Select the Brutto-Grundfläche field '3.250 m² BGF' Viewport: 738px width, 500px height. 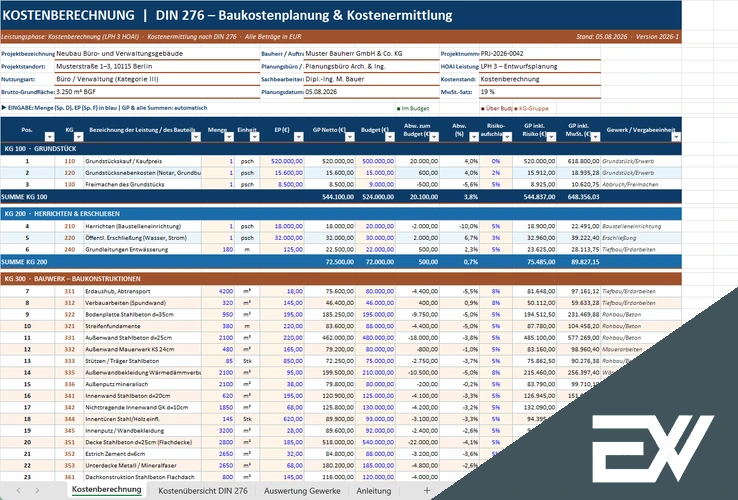point(157,92)
